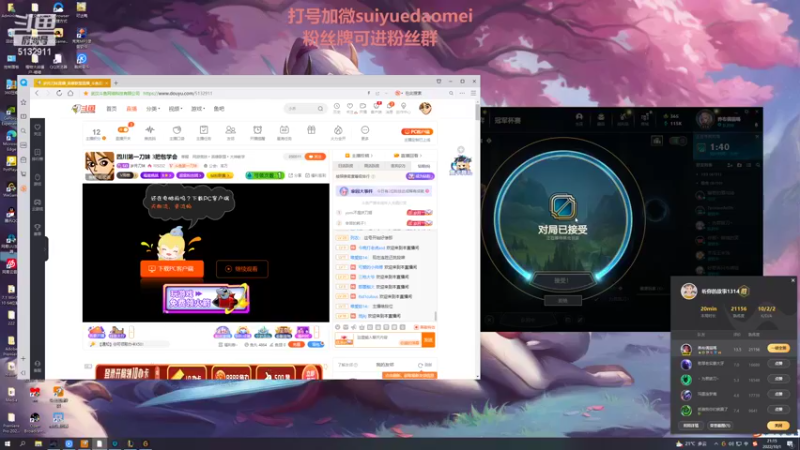Viewport: 800px width, 450px height.
Task: Open the Windows Start button
Action: click(7, 444)
